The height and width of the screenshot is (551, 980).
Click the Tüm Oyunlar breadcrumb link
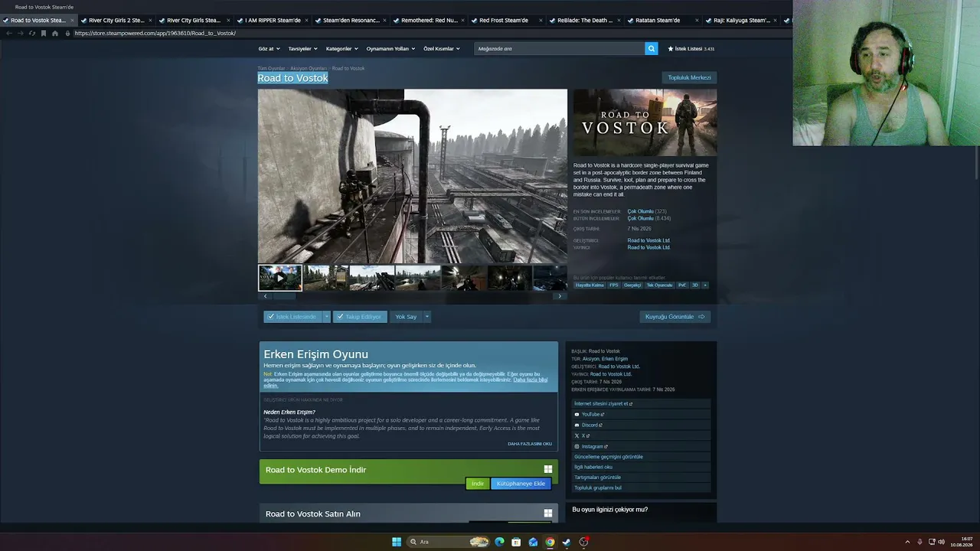(271, 69)
